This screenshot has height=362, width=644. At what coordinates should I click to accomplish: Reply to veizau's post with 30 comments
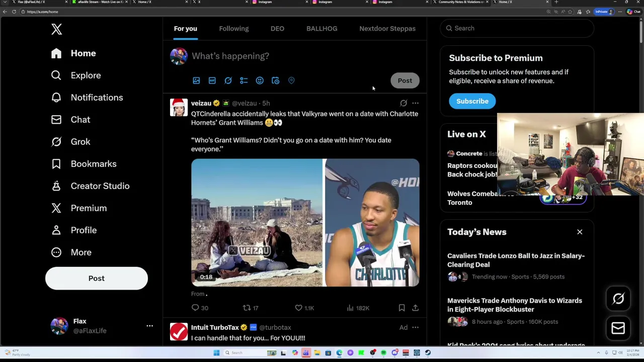(x=200, y=308)
